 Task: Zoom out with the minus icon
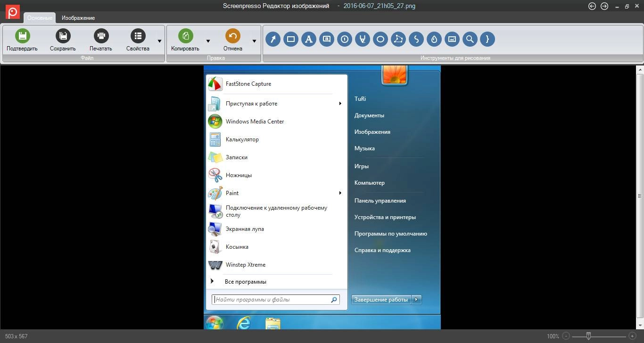(x=566, y=336)
